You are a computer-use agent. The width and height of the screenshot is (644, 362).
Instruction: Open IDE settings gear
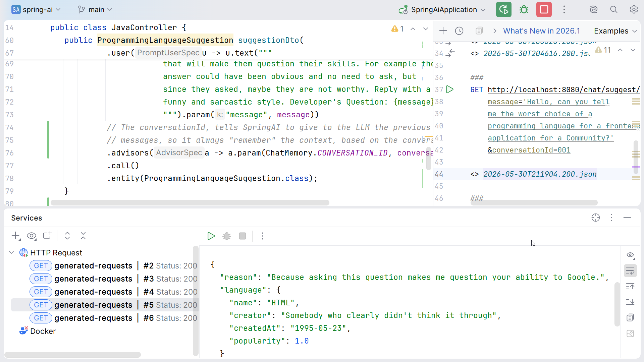pos(634,9)
